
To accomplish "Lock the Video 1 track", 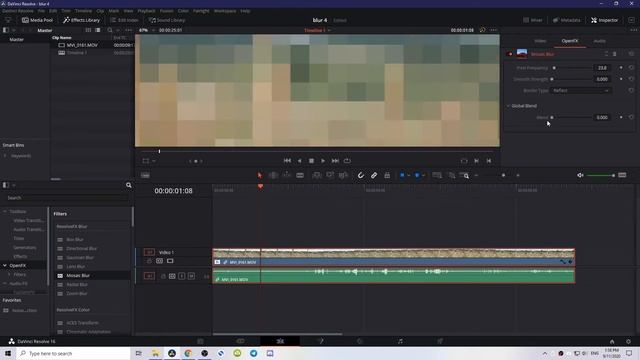I will click(x=149, y=261).
